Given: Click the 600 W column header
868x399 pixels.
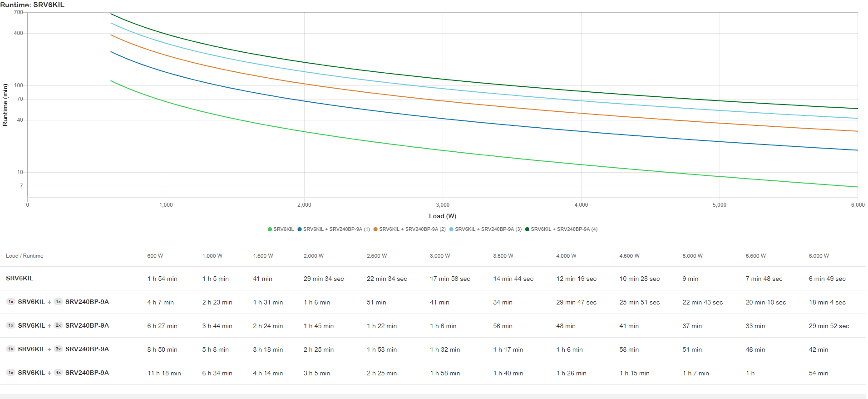Looking at the screenshot, I should coord(155,256).
